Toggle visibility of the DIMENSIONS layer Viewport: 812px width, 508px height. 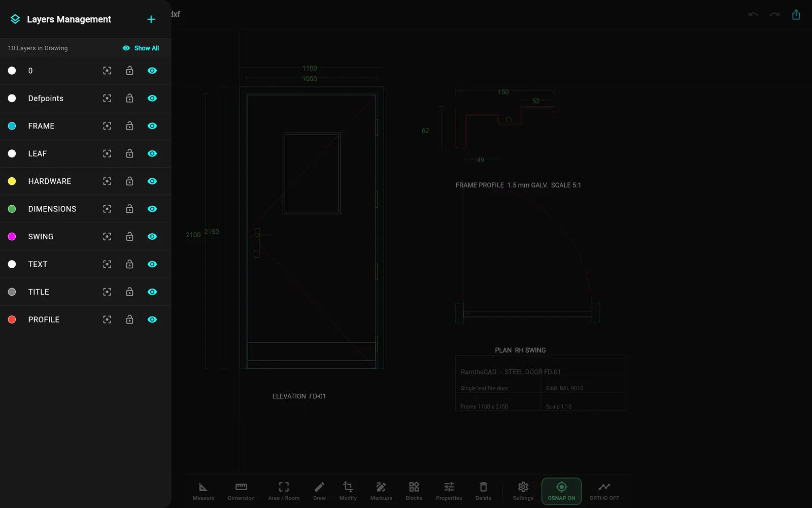click(x=152, y=209)
